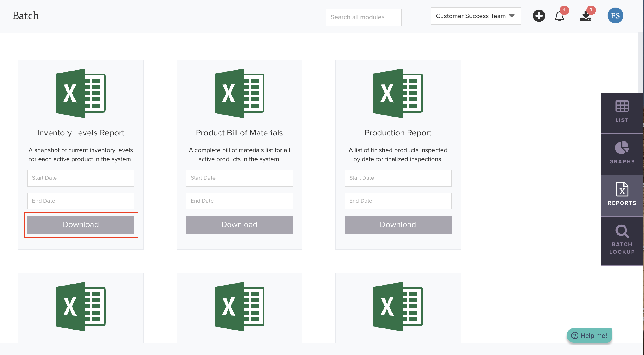
Task: Switch to the Graphs tab
Action: click(622, 153)
